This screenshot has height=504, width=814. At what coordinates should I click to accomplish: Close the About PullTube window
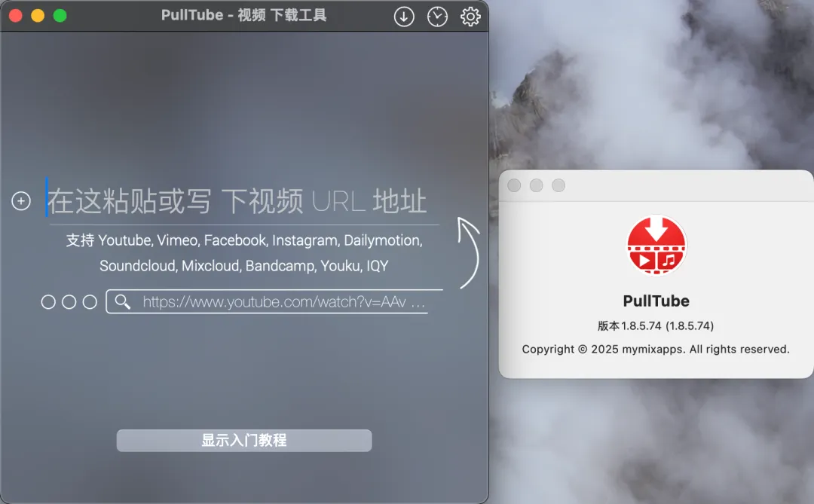pos(514,185)
